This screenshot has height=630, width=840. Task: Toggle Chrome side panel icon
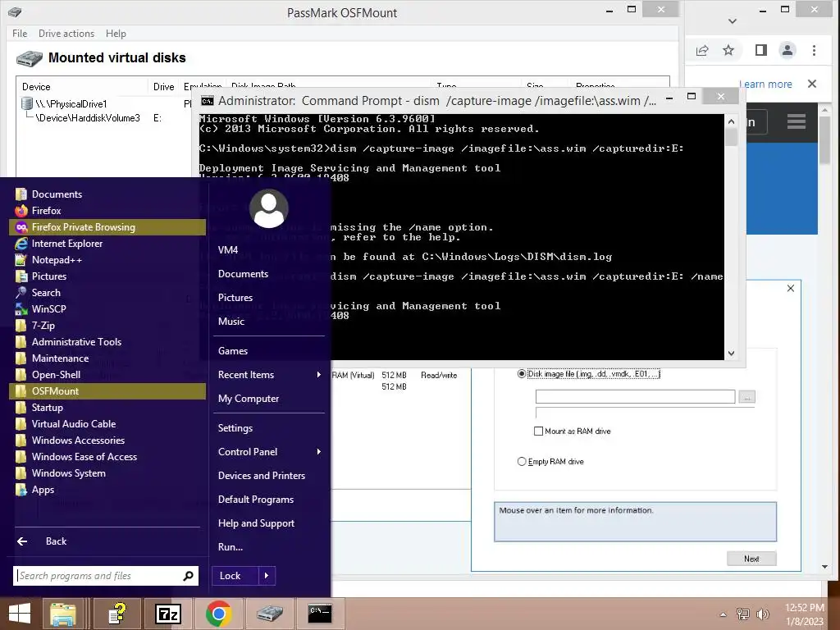point(760,50)
